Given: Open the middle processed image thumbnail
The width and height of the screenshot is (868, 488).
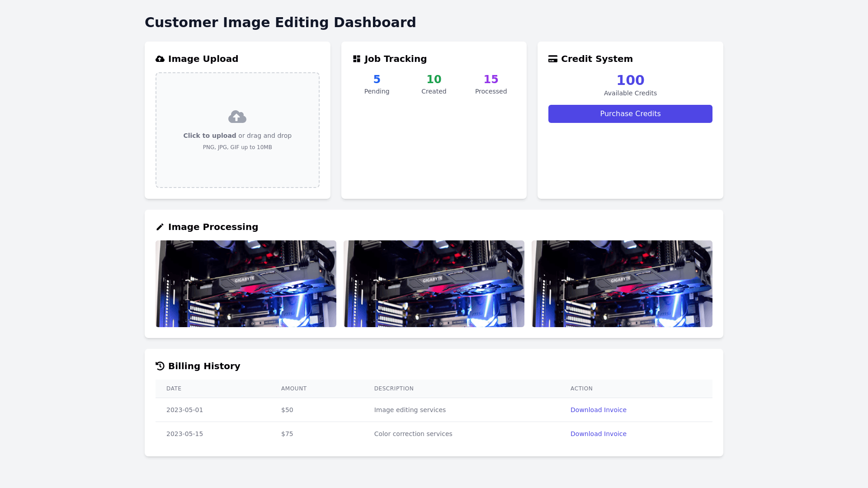Looking at the screenshot, I should coord(434,284).
